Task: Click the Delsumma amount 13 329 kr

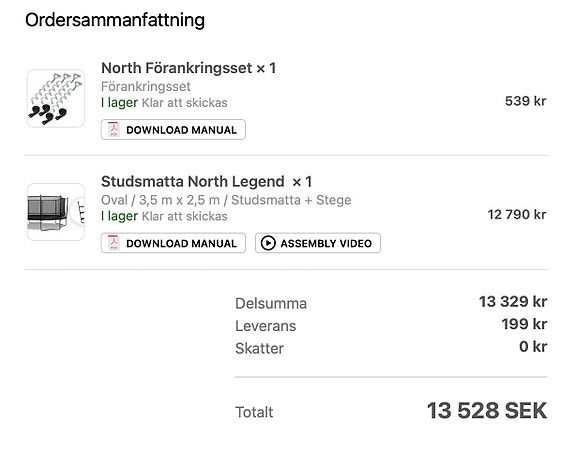Action: 513,302
